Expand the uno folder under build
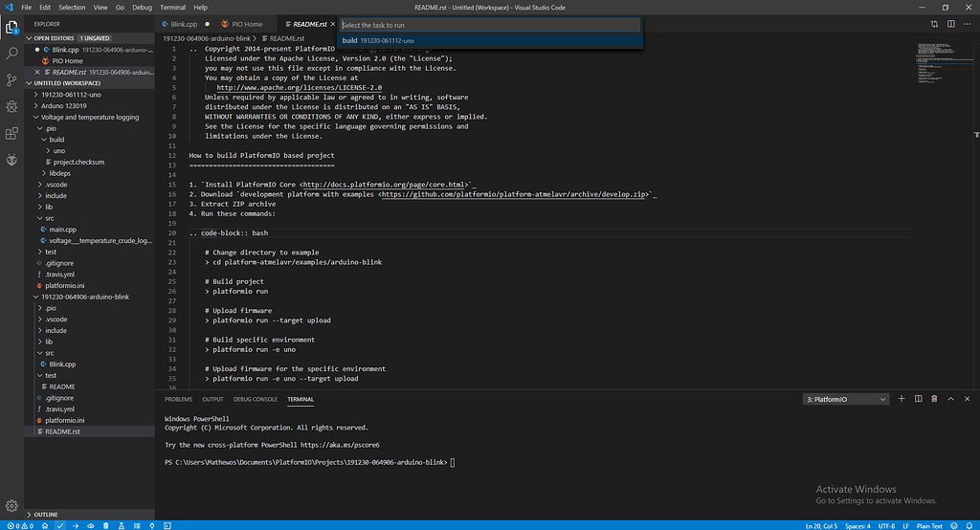Viewport: 980px width, 530px height. point(58,150)
